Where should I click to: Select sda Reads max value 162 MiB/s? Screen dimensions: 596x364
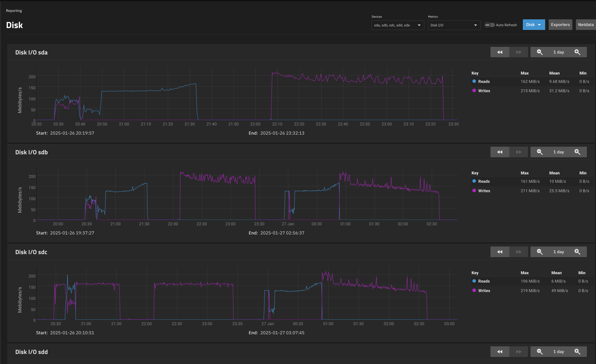530,81
